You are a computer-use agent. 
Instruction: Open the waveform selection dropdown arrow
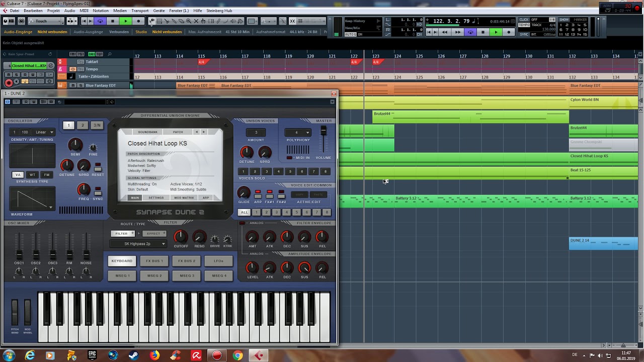[x=50, y=207]
